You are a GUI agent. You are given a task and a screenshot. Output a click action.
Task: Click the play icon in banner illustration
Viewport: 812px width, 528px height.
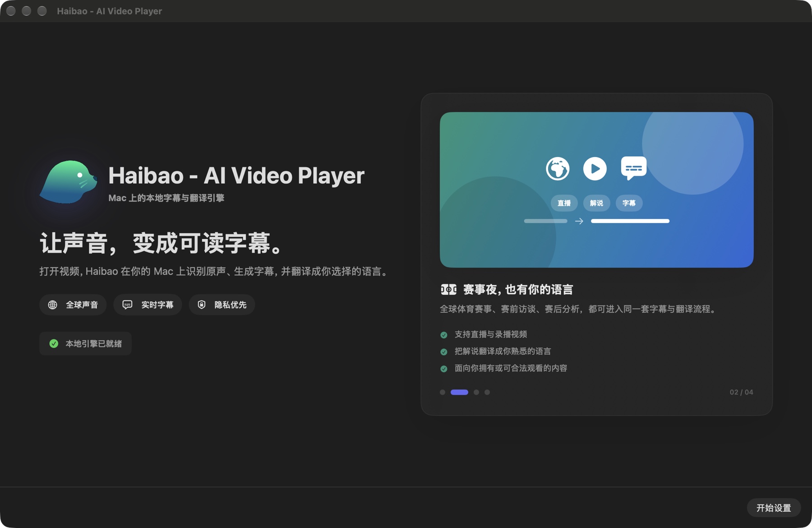(x=595, y=169)
